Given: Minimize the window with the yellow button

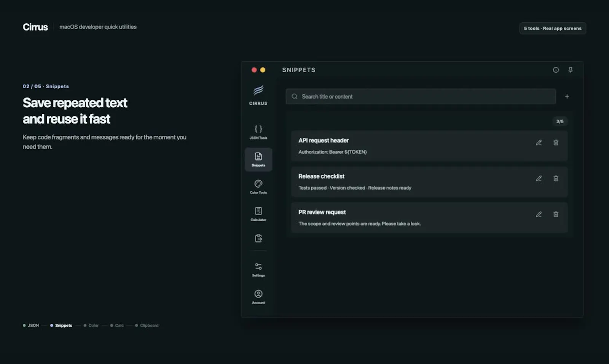Looking at the screenshot, I should 263,70.
